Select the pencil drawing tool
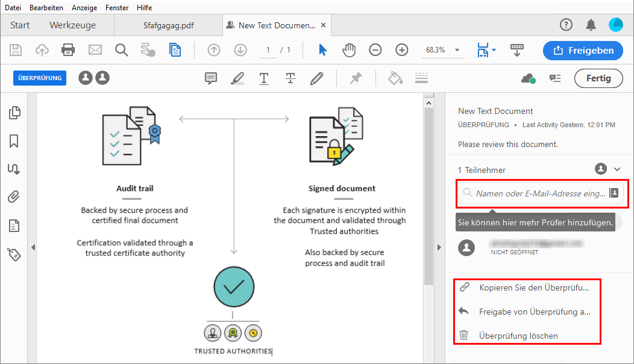 316,78
